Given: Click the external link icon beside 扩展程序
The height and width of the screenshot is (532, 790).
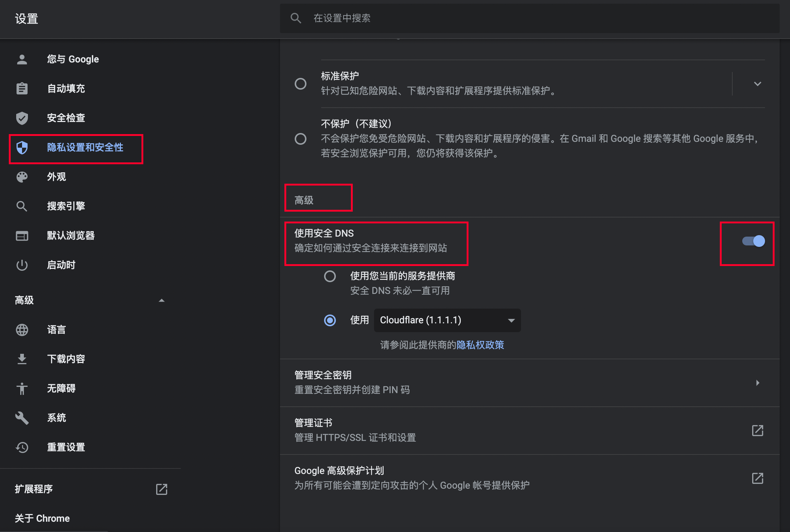Looking at the screenshot, I should point(162,489).
